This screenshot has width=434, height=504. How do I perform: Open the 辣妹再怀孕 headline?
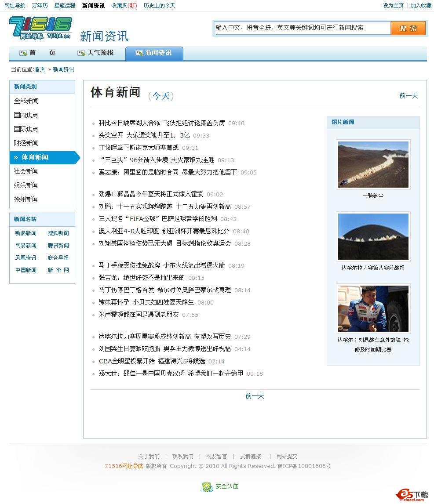(146, 302)
